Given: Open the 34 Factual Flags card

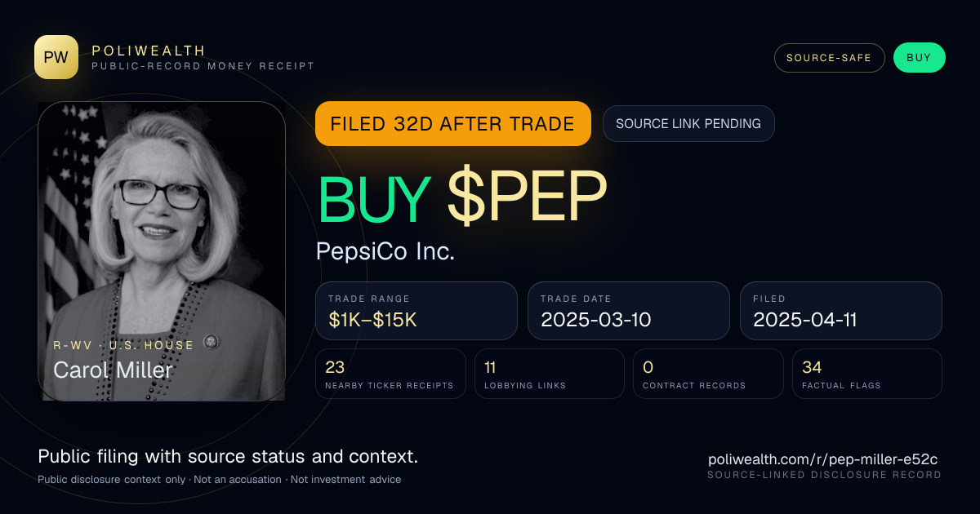Looking at the screenshot, I should tap(867, 374).
